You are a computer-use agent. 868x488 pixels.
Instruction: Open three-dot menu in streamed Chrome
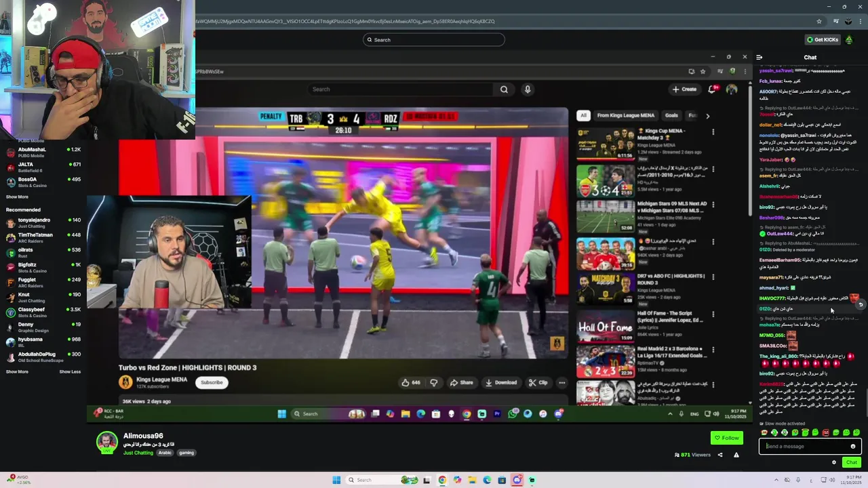point(745,71)
